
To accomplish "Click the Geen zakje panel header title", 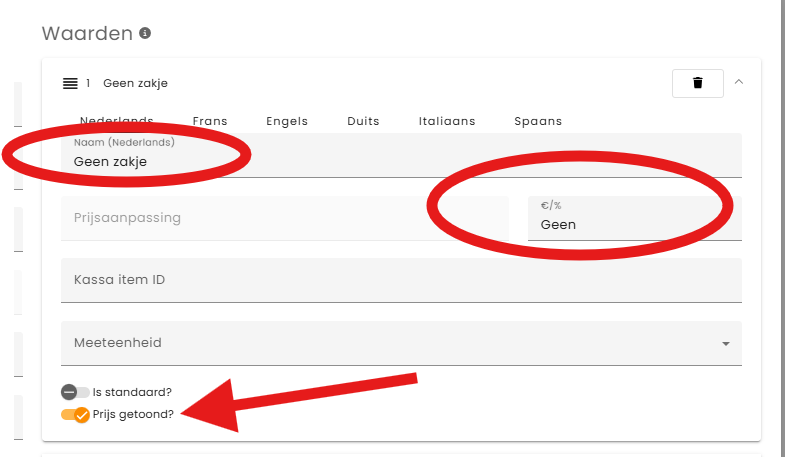I will 136,83.
